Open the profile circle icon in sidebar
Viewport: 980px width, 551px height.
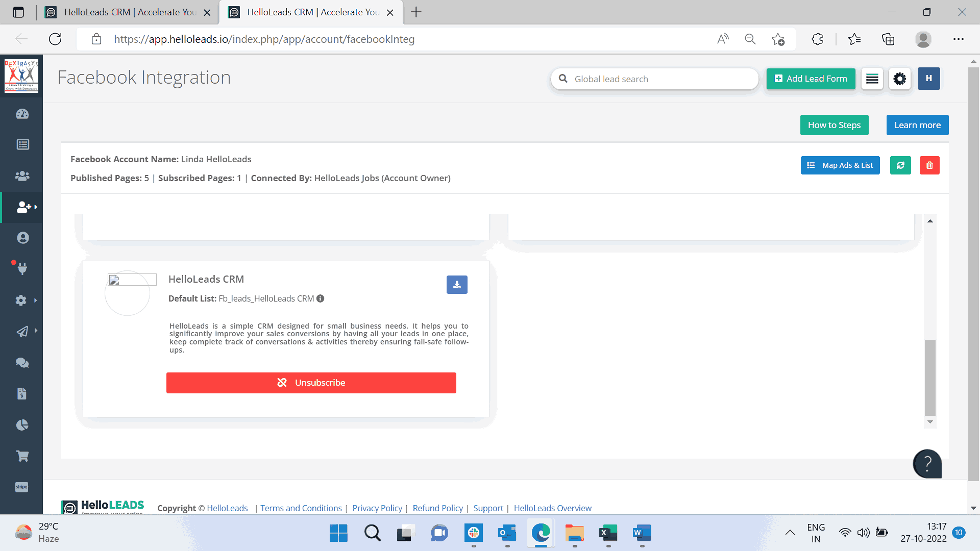tap(22, 238)
